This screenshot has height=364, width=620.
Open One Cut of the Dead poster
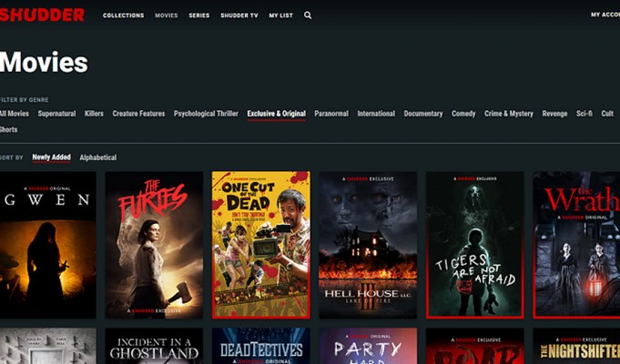[261, 245]
